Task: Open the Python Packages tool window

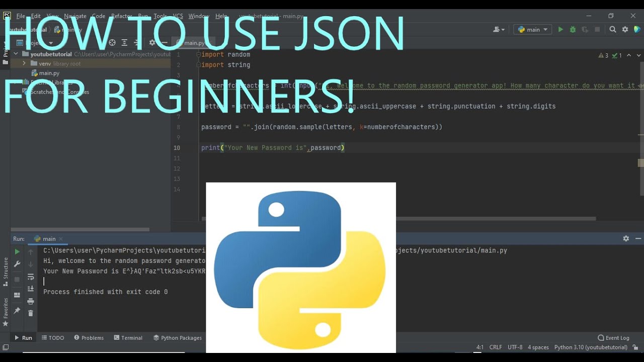Action: point(178,338)
